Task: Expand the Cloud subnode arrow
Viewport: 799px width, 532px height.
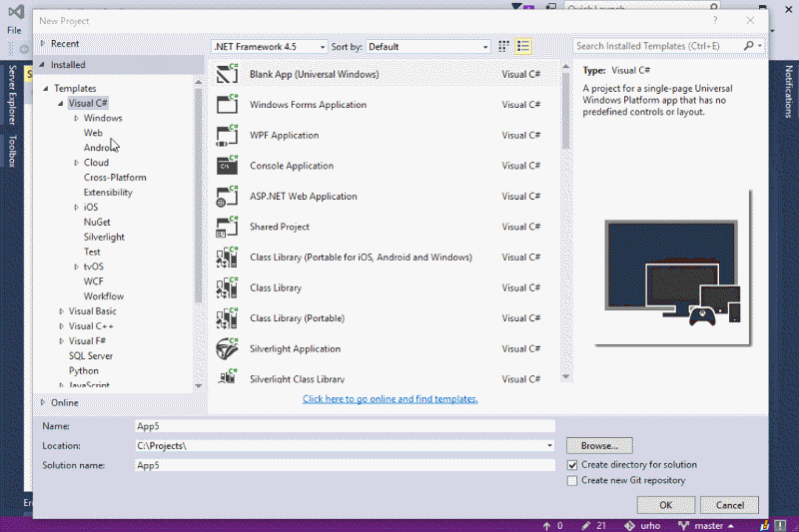Action: (77, 163)
